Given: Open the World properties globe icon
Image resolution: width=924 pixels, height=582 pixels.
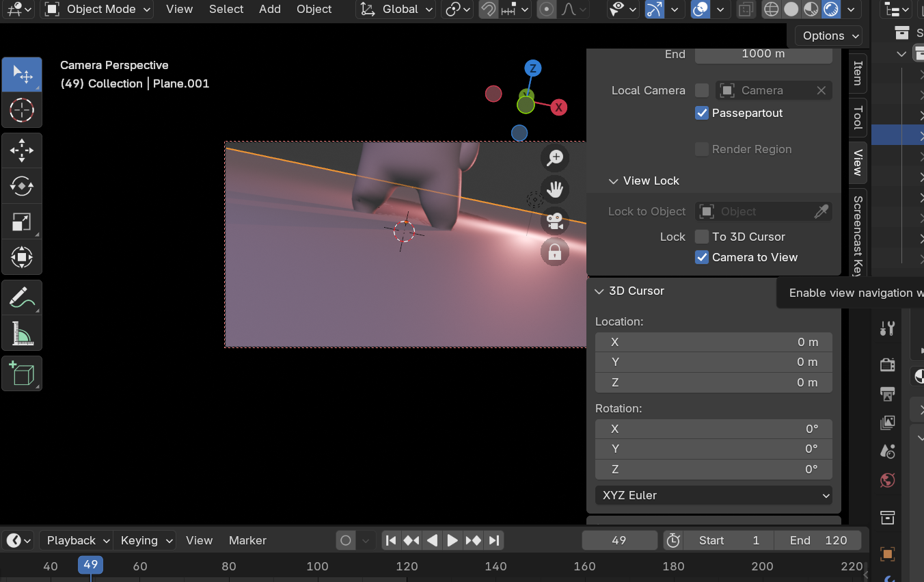Looking at the screenshot, I should 887,480.
